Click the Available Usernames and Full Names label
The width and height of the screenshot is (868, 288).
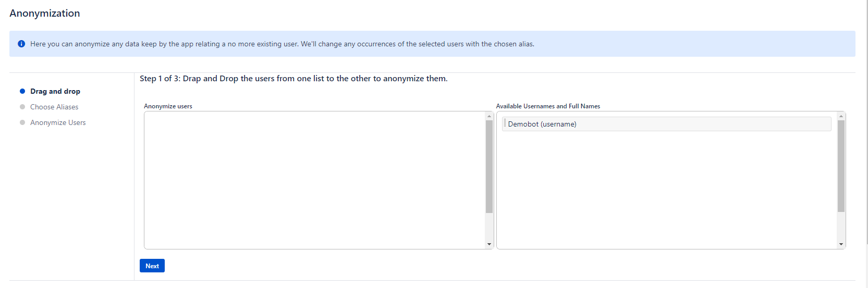coord(548,106)
